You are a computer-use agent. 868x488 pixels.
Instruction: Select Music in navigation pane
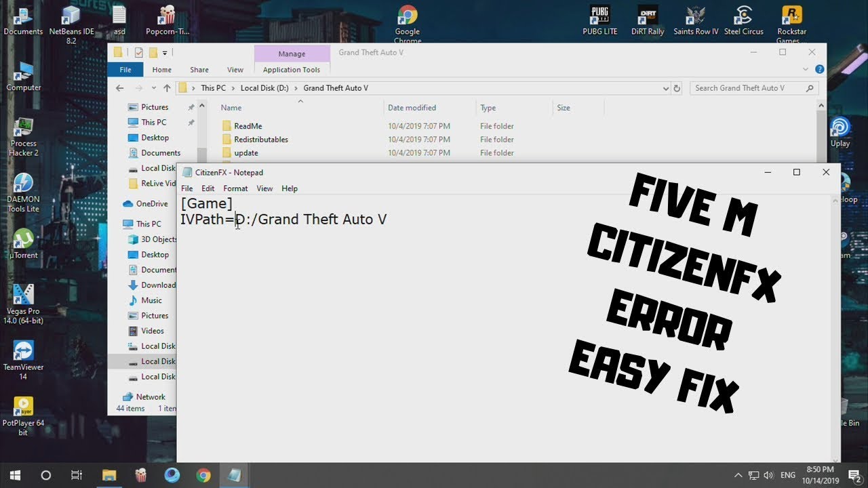(151, 300)
